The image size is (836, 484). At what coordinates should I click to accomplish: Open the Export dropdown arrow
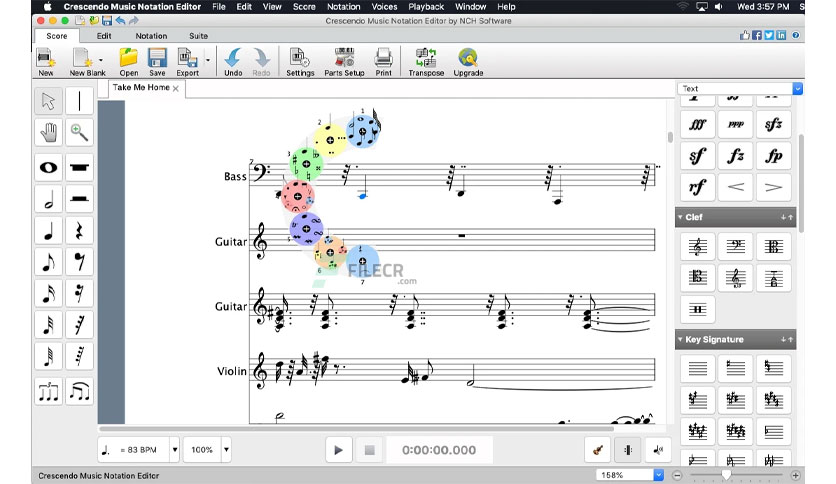(208, 60)
